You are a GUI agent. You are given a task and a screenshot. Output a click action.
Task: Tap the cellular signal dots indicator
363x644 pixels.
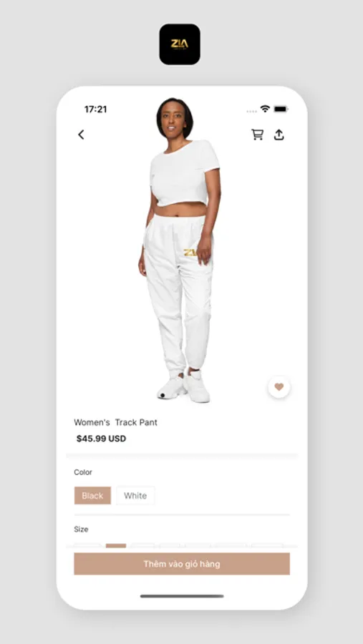point(251,111)
